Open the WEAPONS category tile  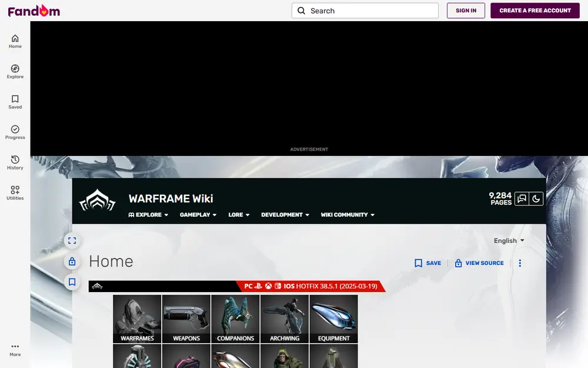186,319
